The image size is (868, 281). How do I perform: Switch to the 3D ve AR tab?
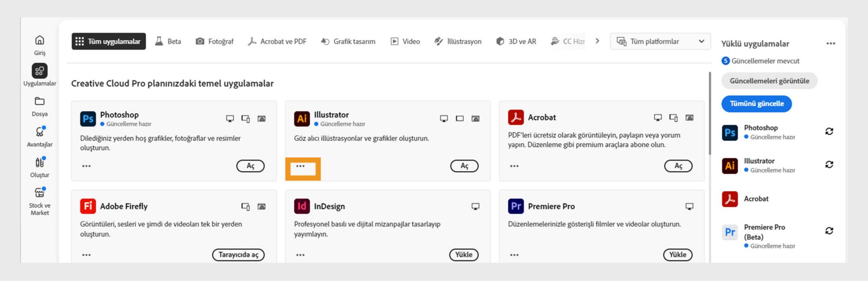[516, 41]
